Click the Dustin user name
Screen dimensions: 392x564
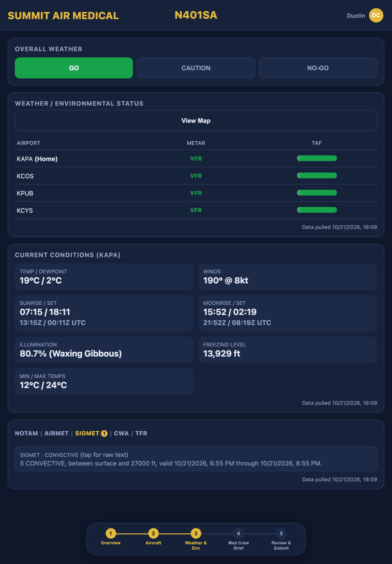pos(356,16)
